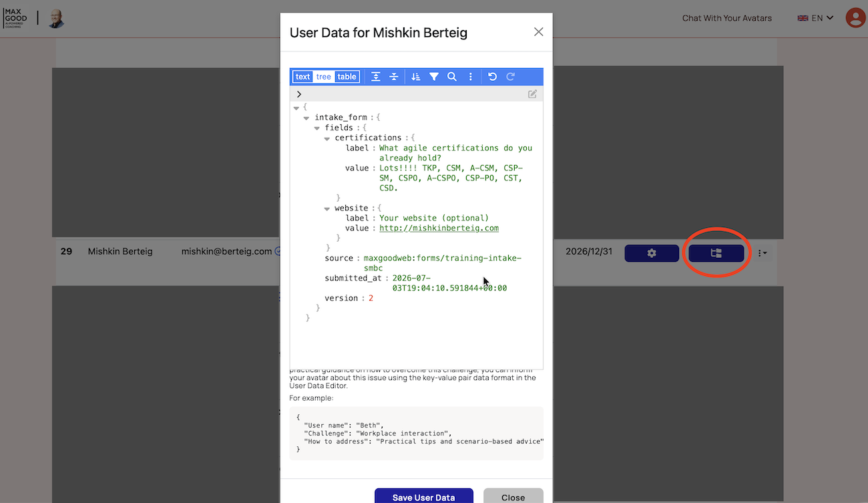The image size is (868, 503).
Task: Select the submitted_at timestamp value
Action: (x=449, y=283)
